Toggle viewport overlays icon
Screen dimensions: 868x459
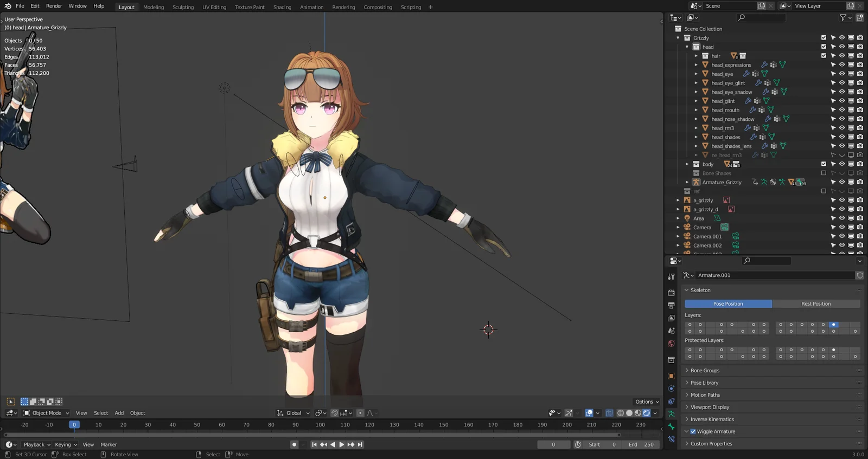(589, 413)
